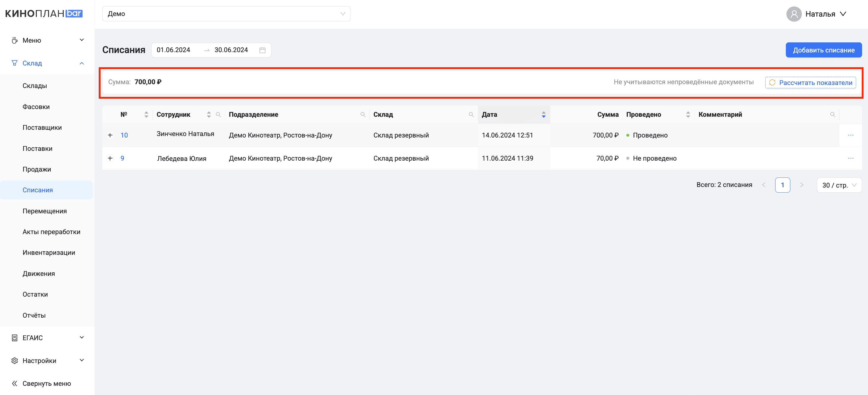Open the date range calendar icon
Screen dimensions: 868x395
(x=262, y=50)
